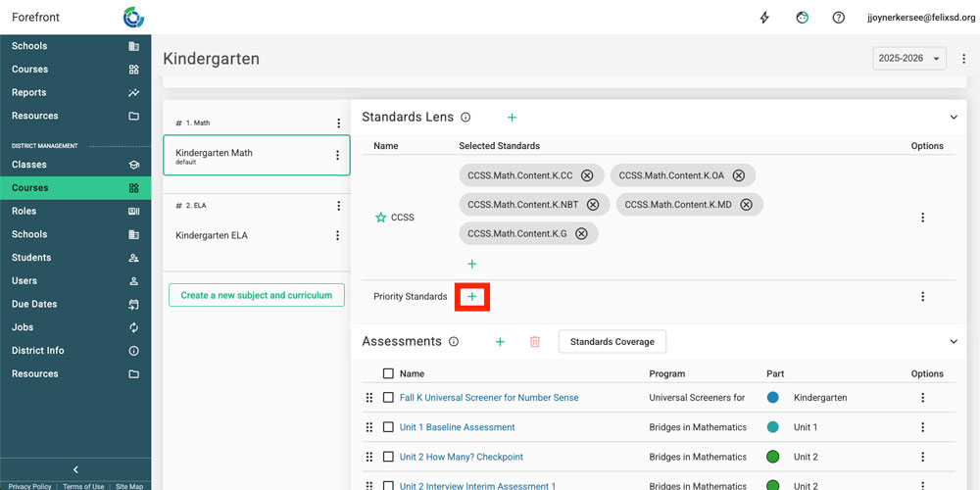Go to Reports in the sidebar
The width and height of the screenshot is (980, 490).
(x=29, y=93)
